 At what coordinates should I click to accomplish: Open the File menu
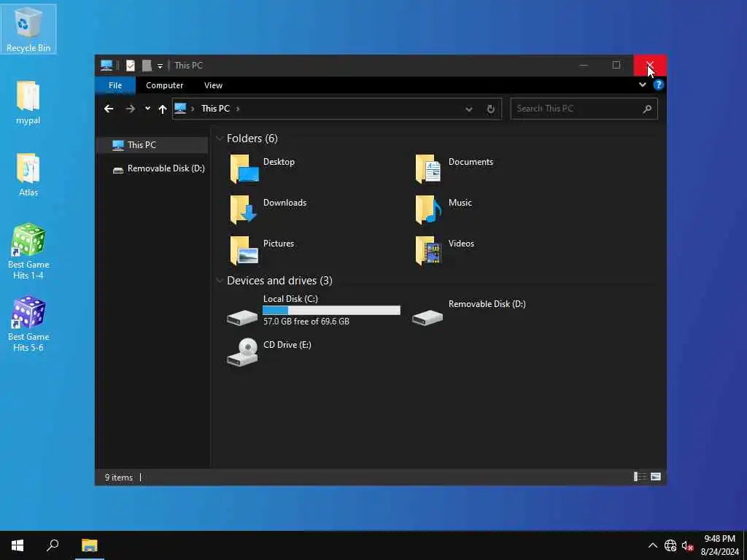pyautogui.click(x=115, y=85)
